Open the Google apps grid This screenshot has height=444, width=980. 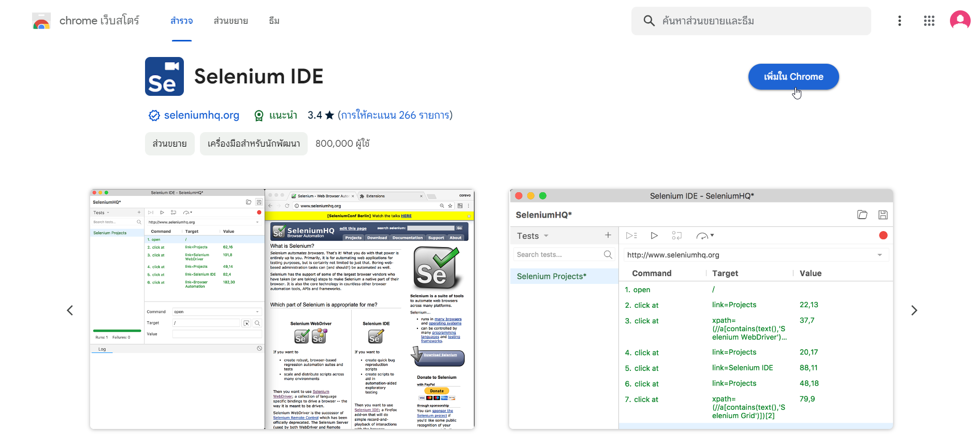[x=929, y=21]
